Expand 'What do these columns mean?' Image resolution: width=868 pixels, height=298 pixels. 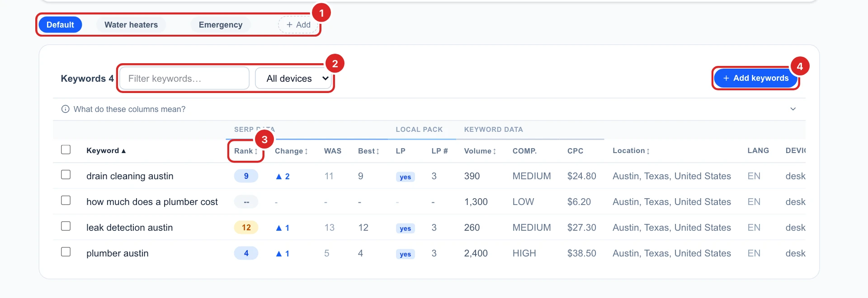(429, 109)
